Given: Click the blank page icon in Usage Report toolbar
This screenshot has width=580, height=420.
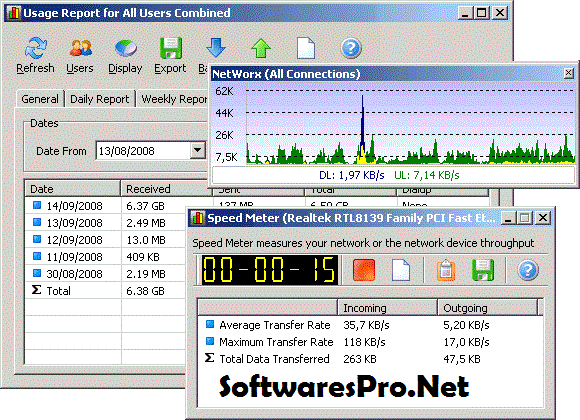Looking at the screenshot, I should click(x=306, y=48).
